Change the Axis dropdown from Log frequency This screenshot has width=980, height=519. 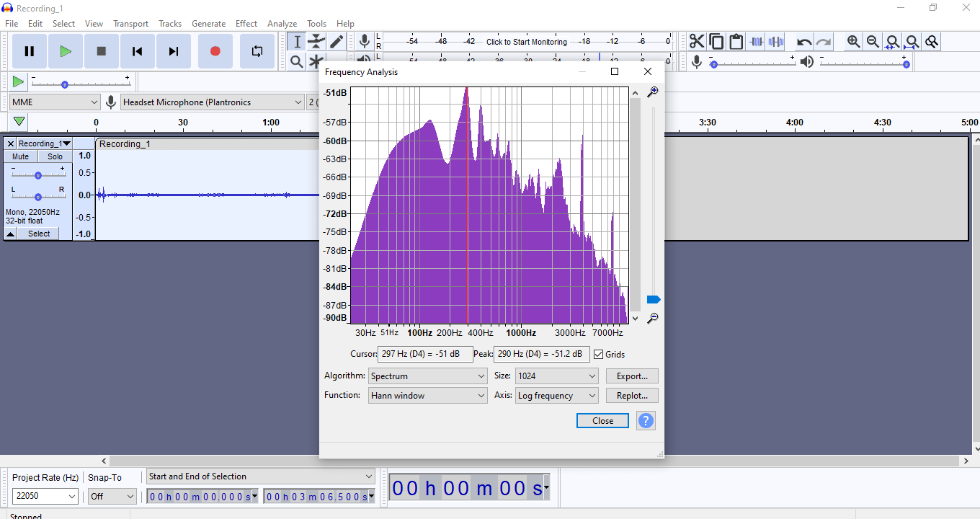coord(556,395)
